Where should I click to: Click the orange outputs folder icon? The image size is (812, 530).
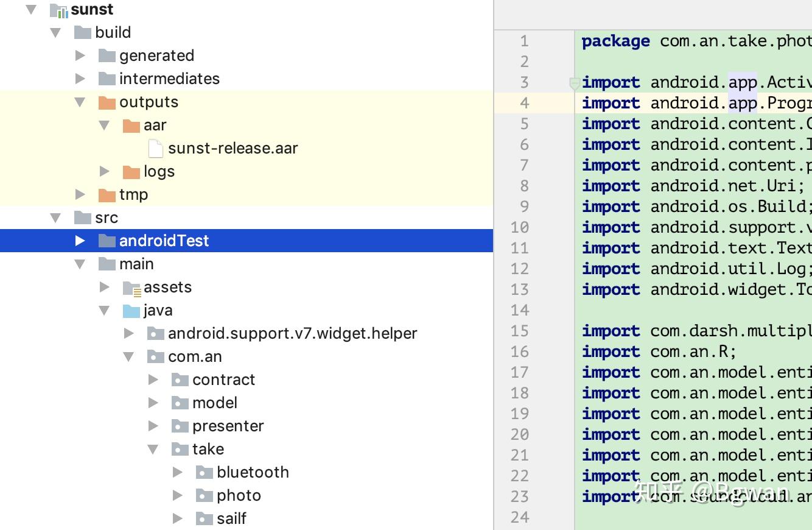click(x=107, y=102)
